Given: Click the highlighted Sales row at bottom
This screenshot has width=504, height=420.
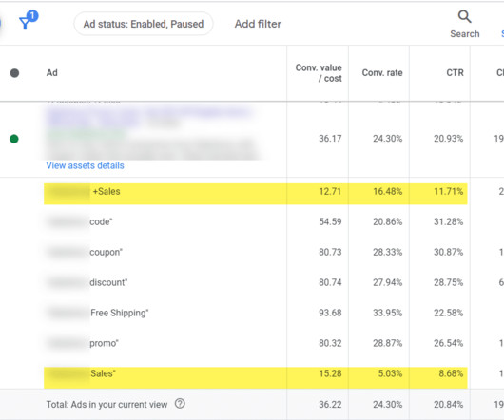Looking at the screenshot, I should point(256,377).
